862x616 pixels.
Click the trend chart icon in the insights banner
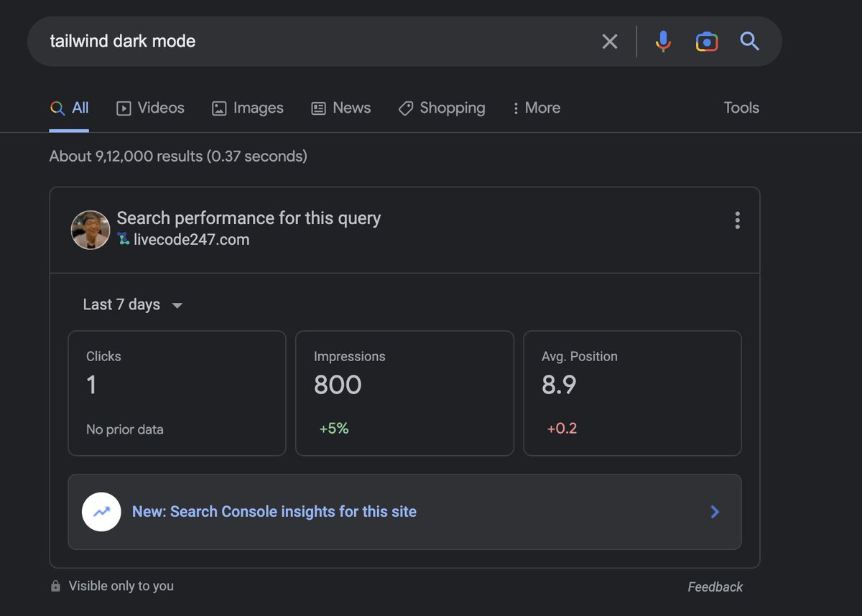coord(101,512)
